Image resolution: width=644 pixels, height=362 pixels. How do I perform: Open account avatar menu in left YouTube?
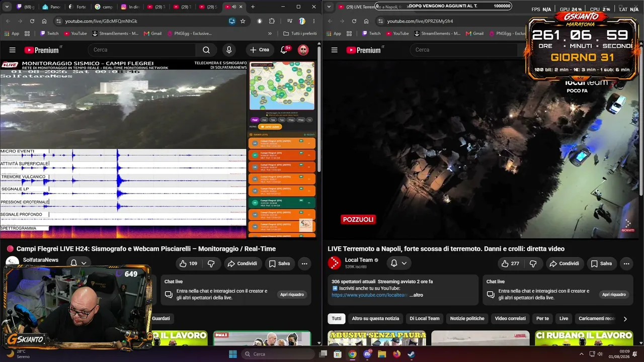pyautogui.click(x=303, y=50)
